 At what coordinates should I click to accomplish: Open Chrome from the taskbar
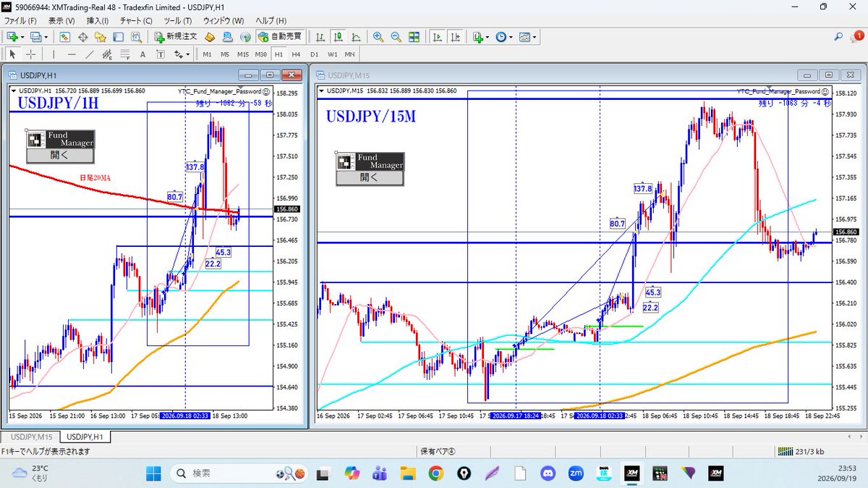[435, 473]
